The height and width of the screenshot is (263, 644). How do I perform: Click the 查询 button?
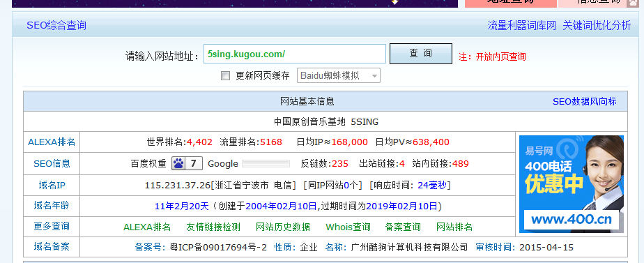pyautogui.click(x=420, y=54)
